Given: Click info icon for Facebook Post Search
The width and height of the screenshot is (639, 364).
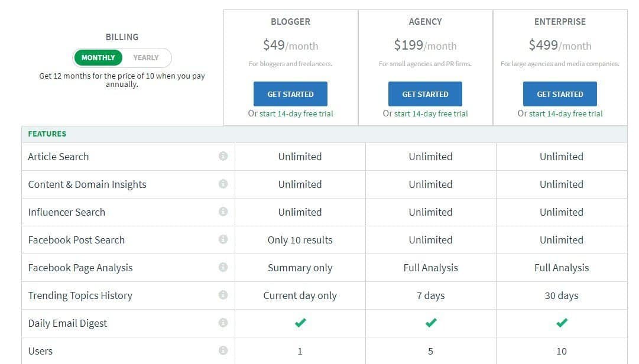Looking at the screenshot, I should (223, 239).
